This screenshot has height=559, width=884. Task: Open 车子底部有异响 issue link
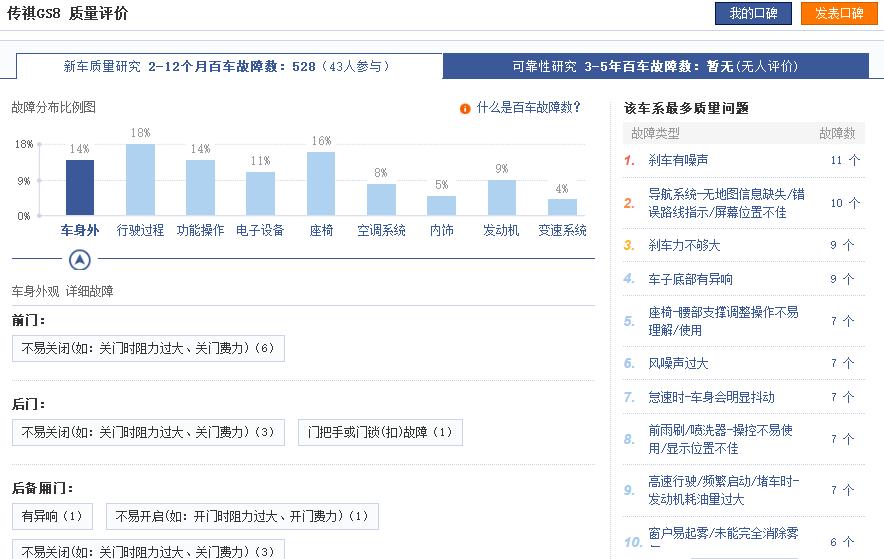690,279
